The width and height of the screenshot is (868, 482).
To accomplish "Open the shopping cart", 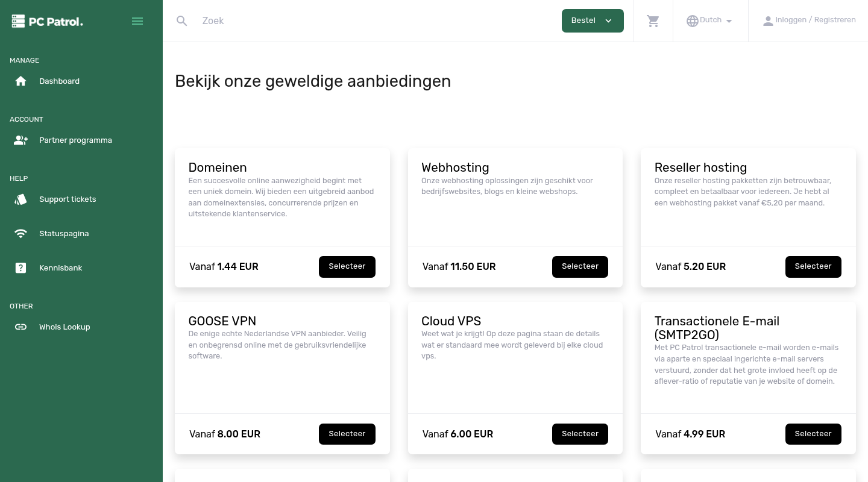I will click(x=653, y=20).
